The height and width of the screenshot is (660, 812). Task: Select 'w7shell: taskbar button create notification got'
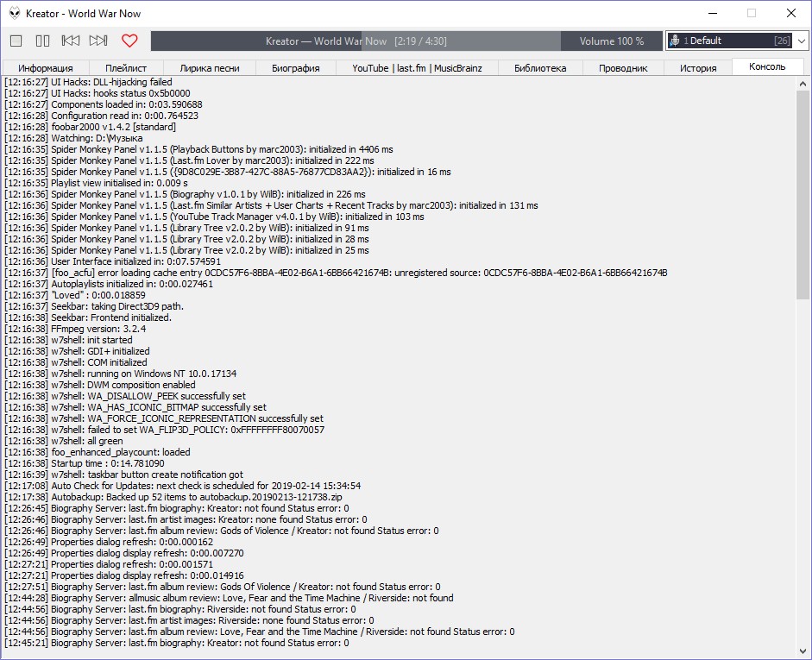click(x=123, y=475)
